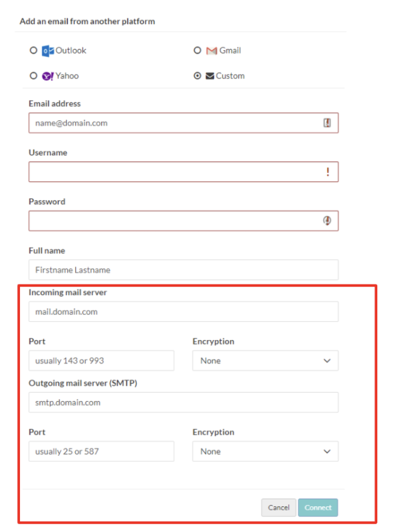The width and height of the screenshot is (395, 532).
Task: Focus the Incoming mail server field
Action: (184, 312)
